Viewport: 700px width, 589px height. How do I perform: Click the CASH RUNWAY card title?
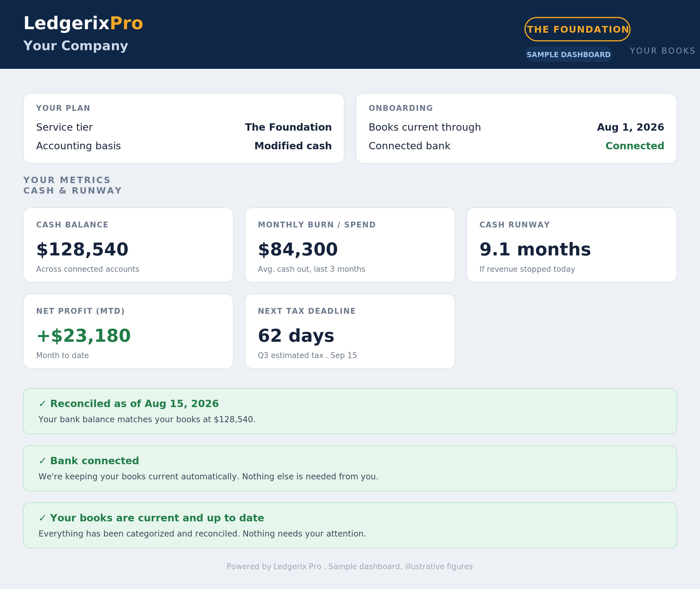pyautogui.click(x=514, y=225)
